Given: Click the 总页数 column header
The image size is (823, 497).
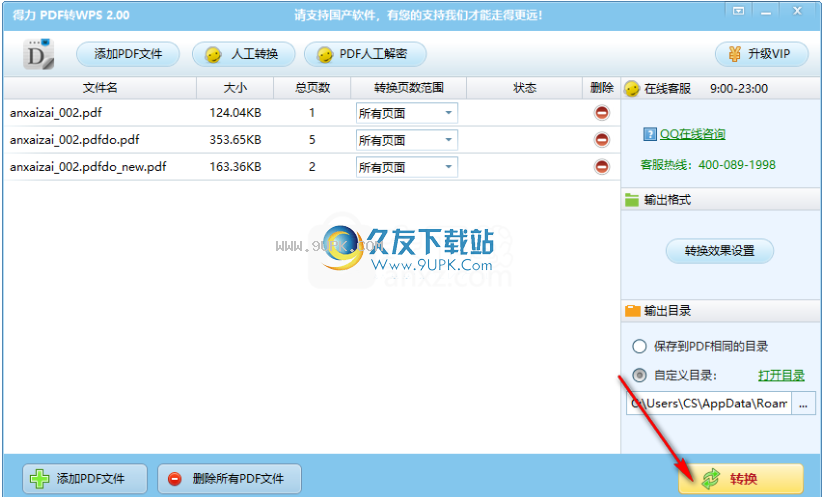Looking at the screenshot, I should [312, 88].
